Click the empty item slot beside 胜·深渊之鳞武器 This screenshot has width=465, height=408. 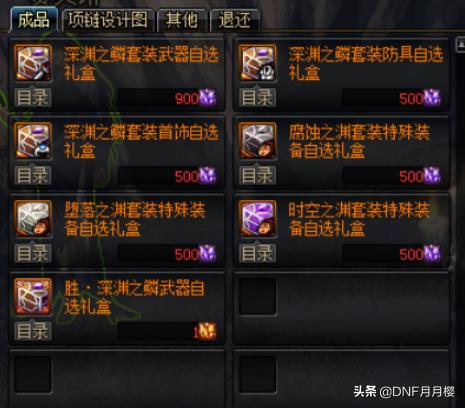coord(258,297)
